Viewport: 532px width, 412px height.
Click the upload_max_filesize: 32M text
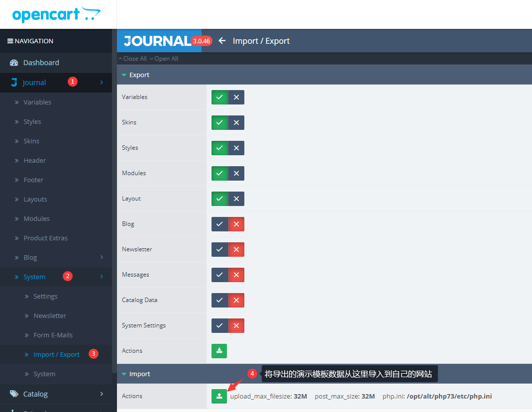(268, 396)
